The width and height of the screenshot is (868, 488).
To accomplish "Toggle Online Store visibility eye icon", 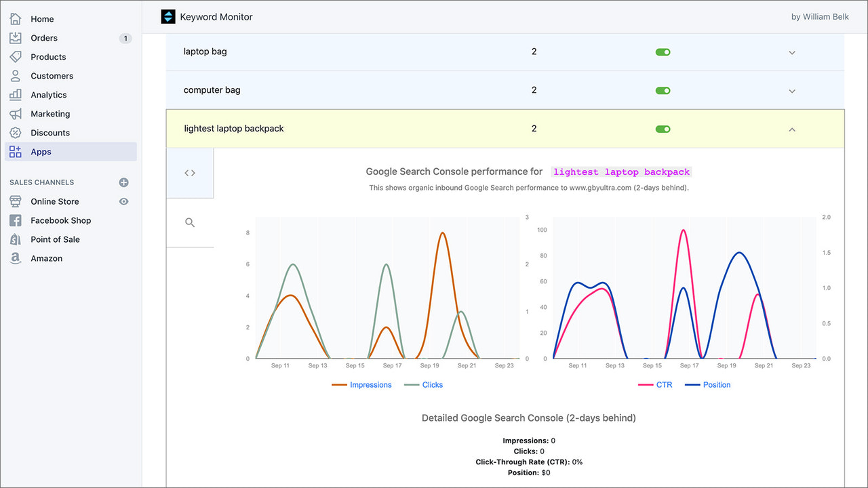I will (x=123, y=201).
